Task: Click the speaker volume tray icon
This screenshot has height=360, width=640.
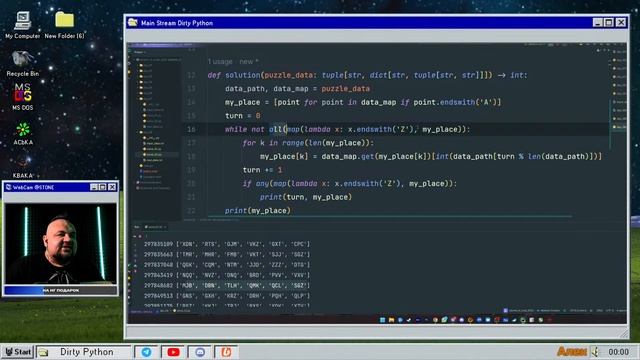Action: tap(595, 352)
